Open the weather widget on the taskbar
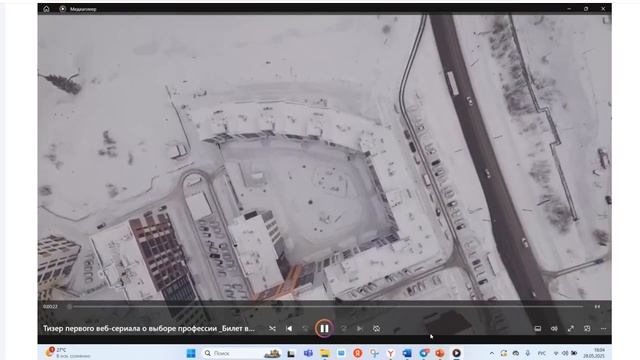 67,353
